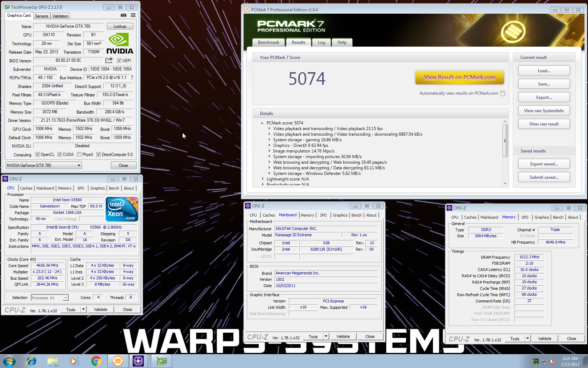Click the Load... button in PCMark
This screenshot has width=588, height=368.
pos(544,71)
